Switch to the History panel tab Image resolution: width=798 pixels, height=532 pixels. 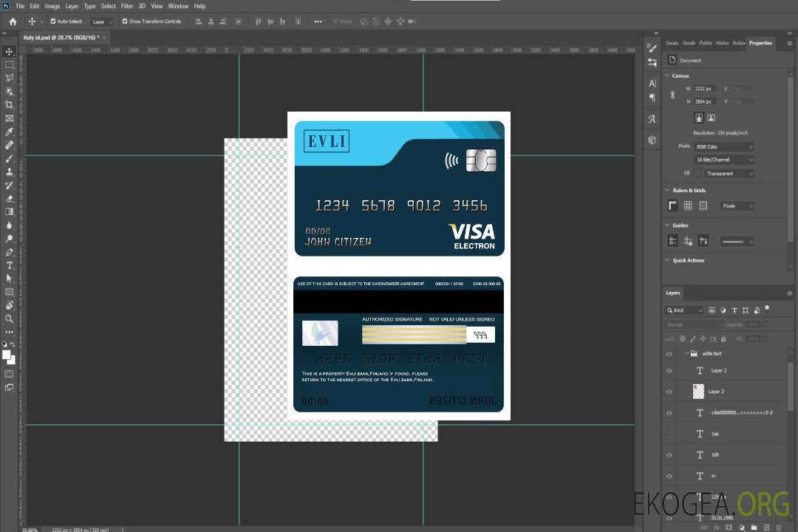(x=722, y=44)
